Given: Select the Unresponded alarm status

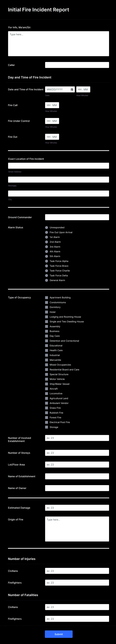Looking at the screenshot, I should point(46,228).
